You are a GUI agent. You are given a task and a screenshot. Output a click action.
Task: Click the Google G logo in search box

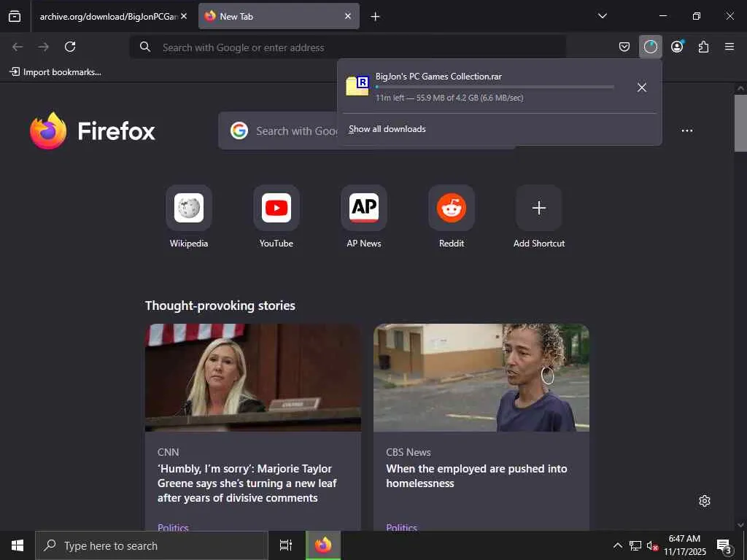pos(239,131)
